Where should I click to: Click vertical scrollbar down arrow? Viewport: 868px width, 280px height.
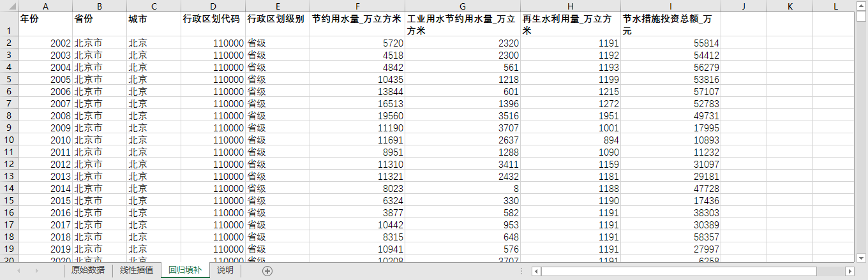[861, 257]
